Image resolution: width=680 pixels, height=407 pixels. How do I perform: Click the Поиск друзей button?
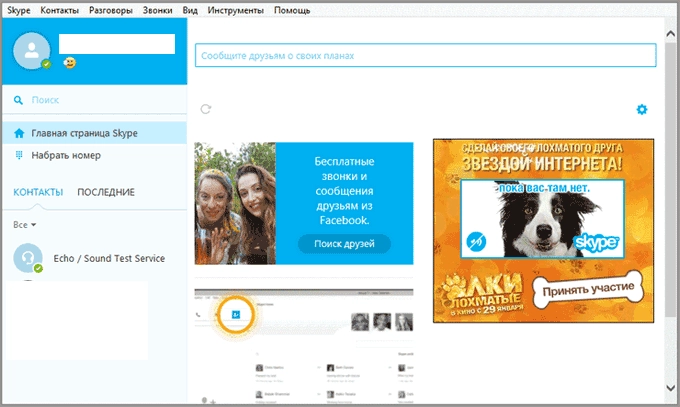coord(344,244)
